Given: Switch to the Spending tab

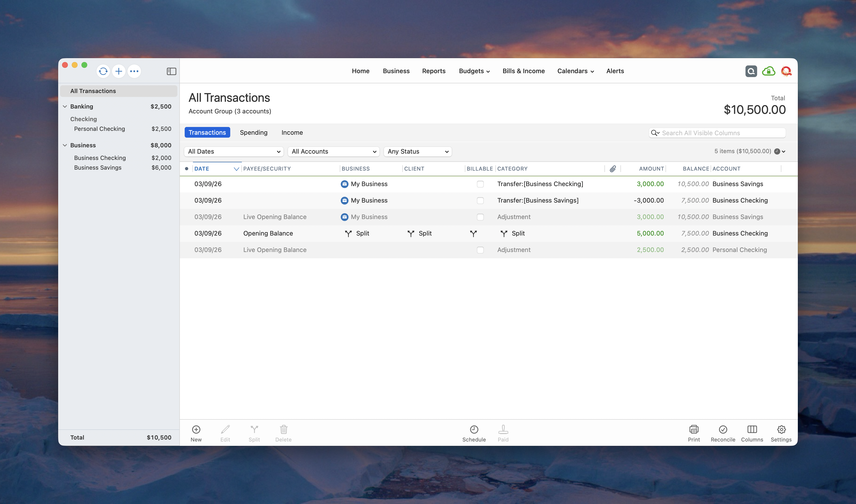Looking at the screenshot, I should tap(254, 133).
